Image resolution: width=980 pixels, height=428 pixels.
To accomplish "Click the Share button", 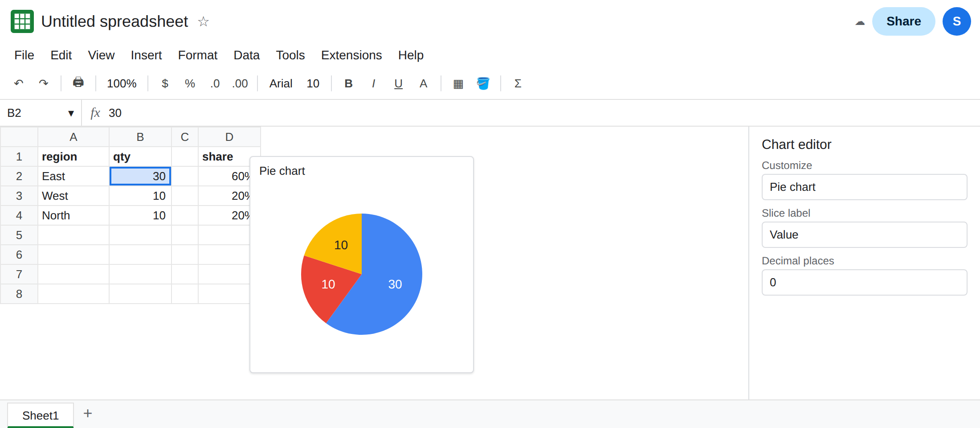I will point(903,21).
